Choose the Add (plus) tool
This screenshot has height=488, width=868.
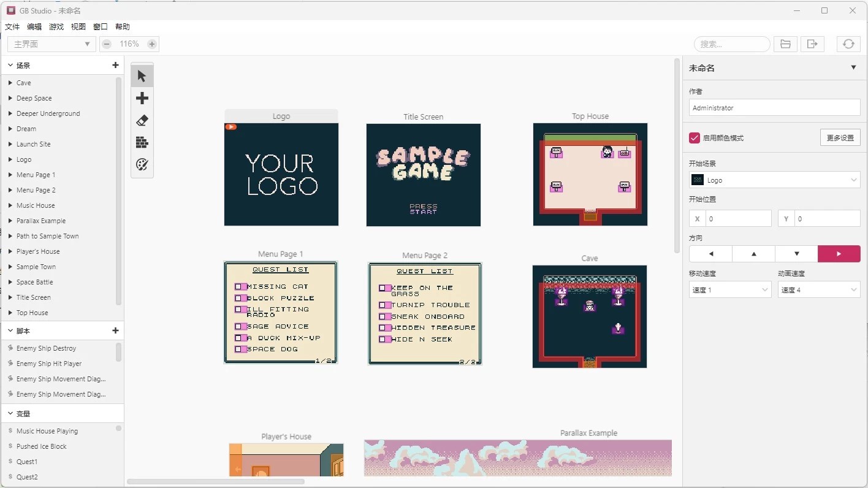pos(142,98)
